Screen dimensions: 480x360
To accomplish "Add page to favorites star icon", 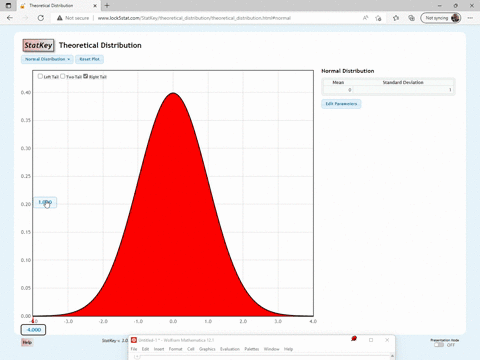I will coord(378,18).
